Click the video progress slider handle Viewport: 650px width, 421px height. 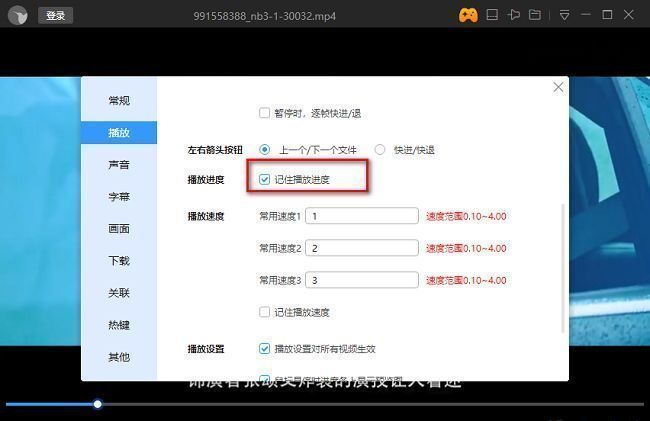[97, 404]
